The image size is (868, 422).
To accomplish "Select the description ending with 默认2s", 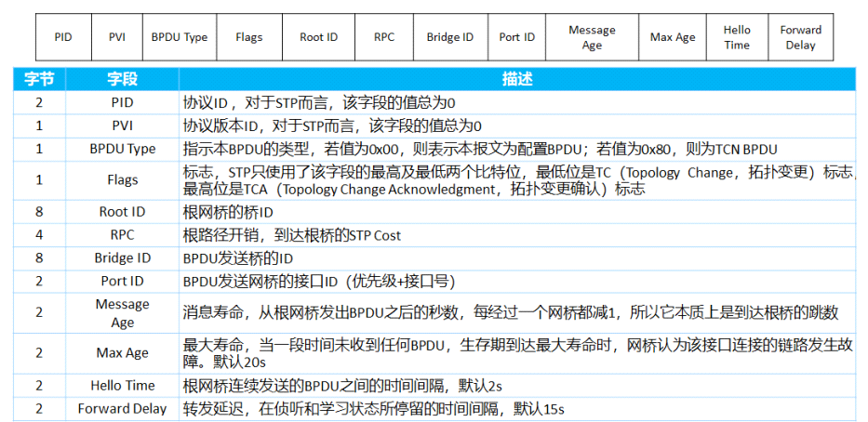I will [342, 386].
